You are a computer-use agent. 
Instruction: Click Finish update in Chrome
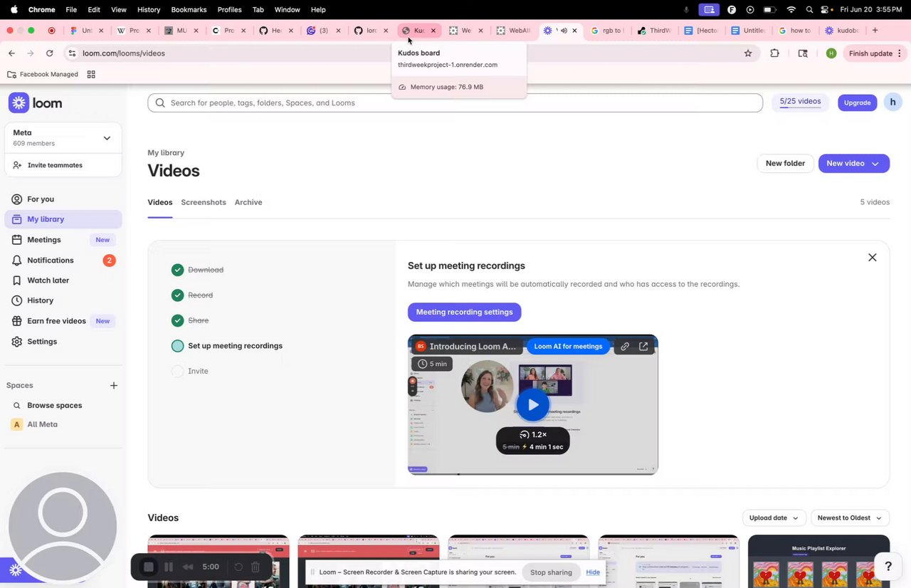(x=875, y=53)
